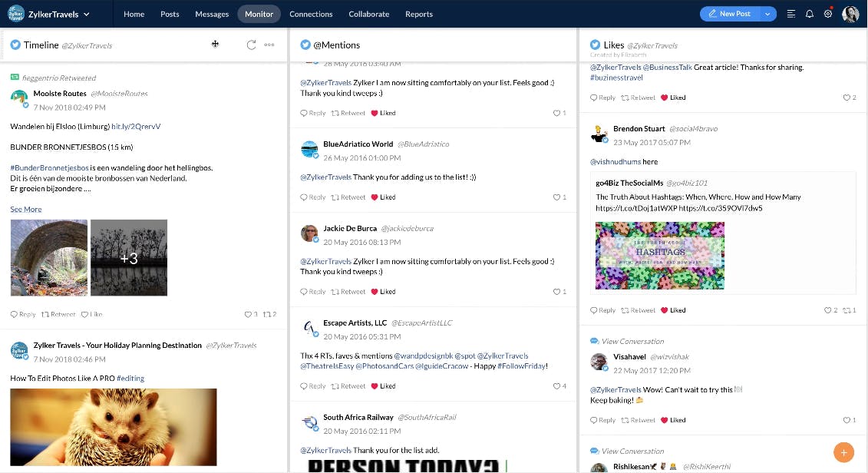Open the list menu icon in header
The height and width of the screenshot is (473, 868).
pyautogui.click(x=791, y=14)
